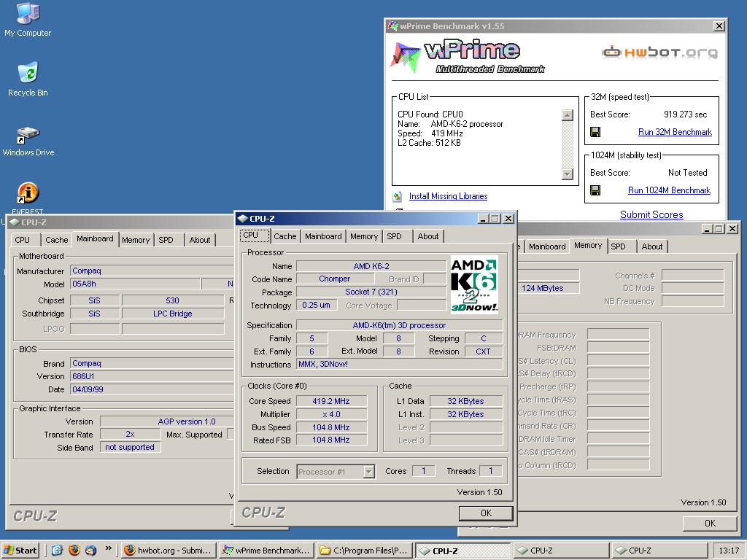Open the Start menu
This screenshot has height=560, width=747.
pyautogui.click(x=20, y=551)
